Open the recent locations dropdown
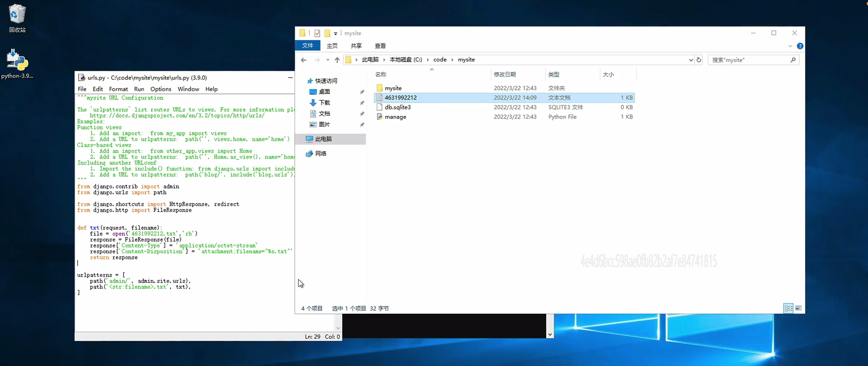This screenshot has width=868, height=366. [328, 60]
